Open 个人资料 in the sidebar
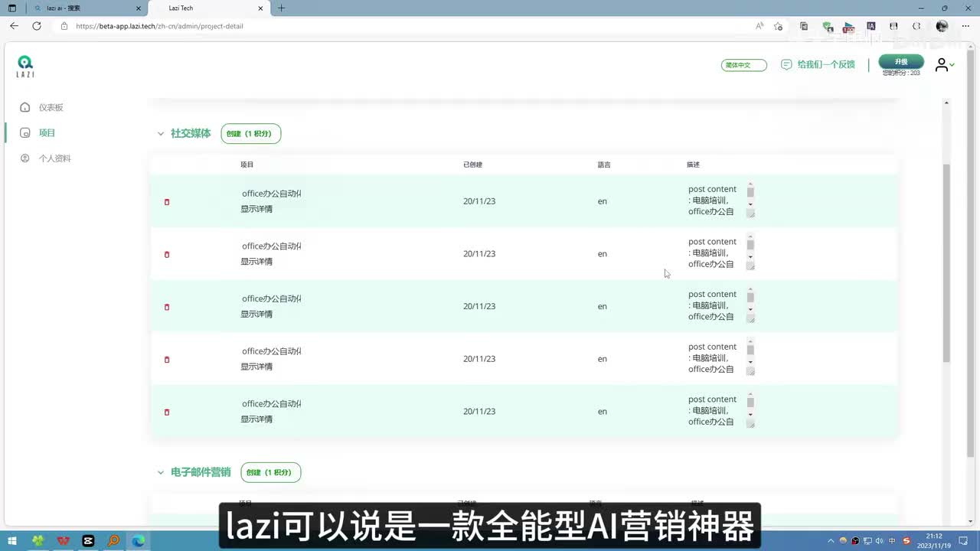980x551 pixels. click(x=54, y=158)
